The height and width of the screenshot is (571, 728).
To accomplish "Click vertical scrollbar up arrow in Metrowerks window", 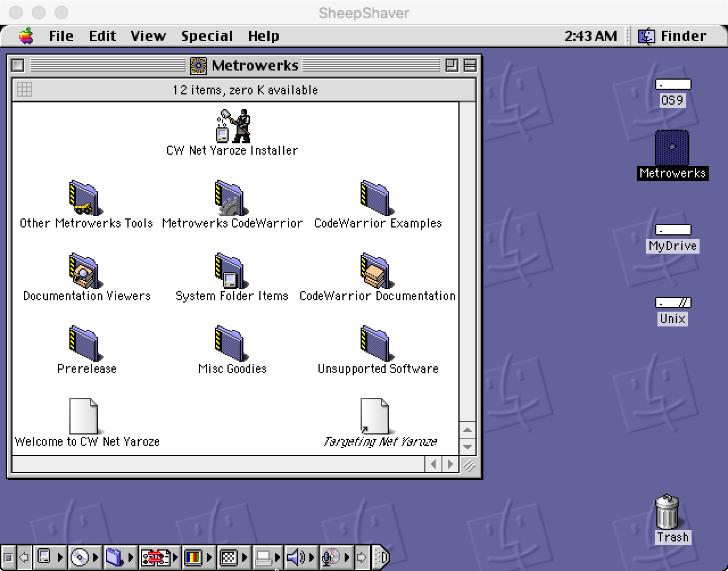I will point(467,431).
